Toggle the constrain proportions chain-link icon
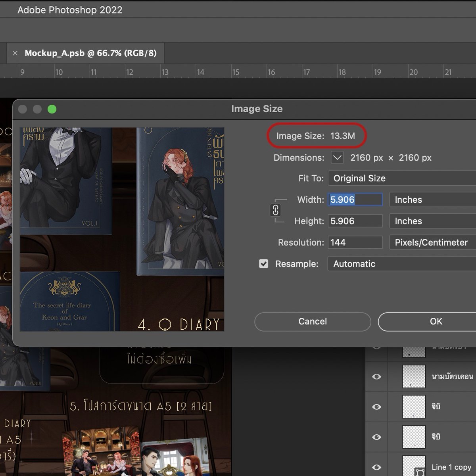 click(x=275, y=210)
